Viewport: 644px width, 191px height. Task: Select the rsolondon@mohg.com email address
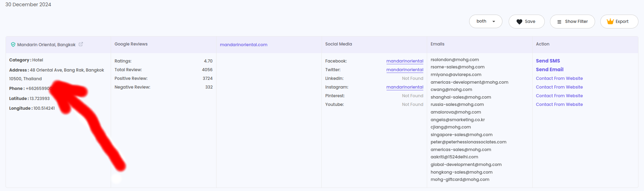tap(455, 60)
